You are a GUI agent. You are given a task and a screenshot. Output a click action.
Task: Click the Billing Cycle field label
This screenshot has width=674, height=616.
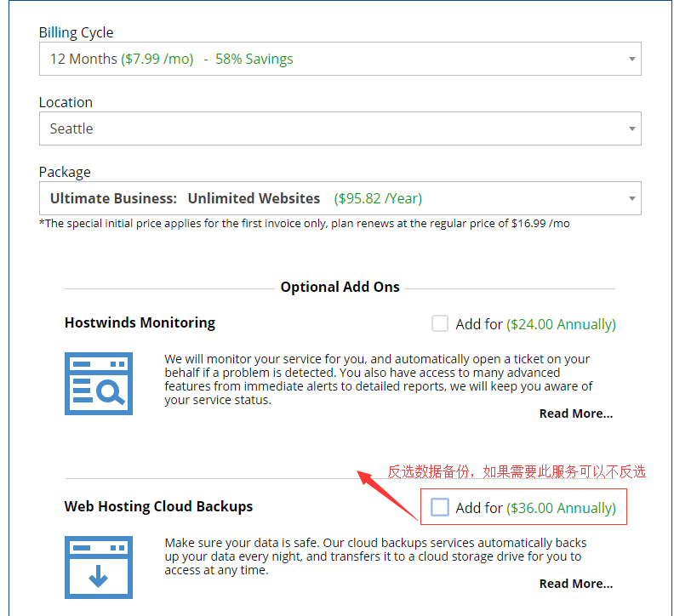click(x=76, y=32)
